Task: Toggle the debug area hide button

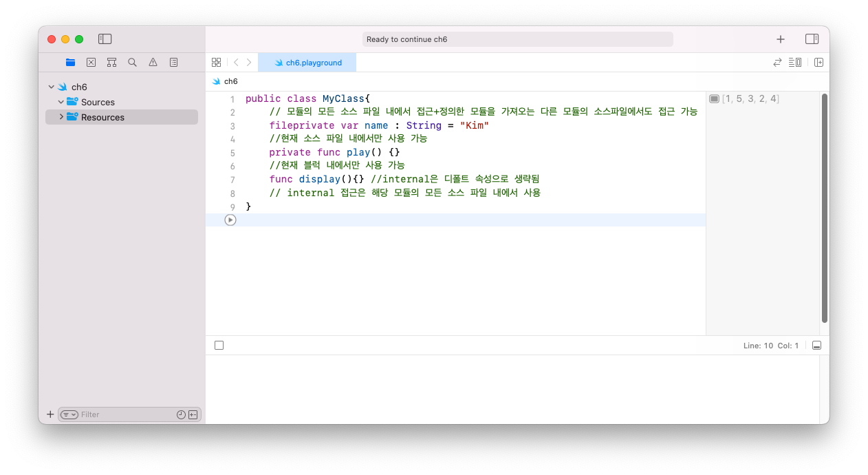Action: (816, 346)
